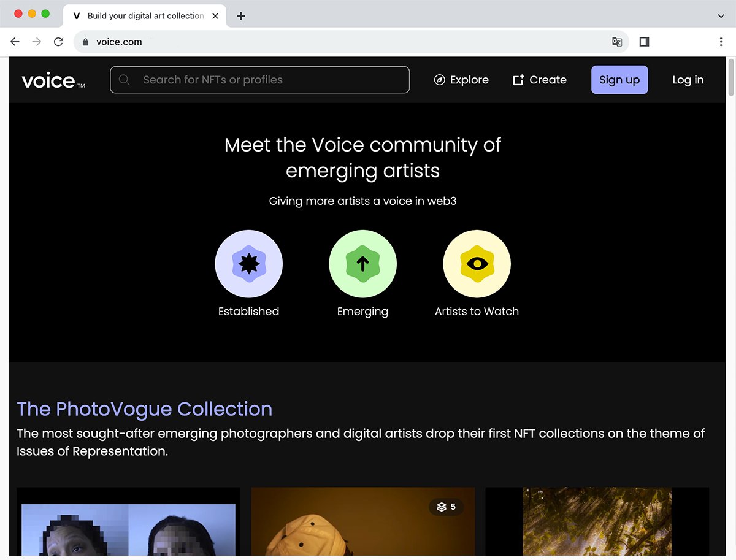Click the translate page icon

[x=617, y=42]
